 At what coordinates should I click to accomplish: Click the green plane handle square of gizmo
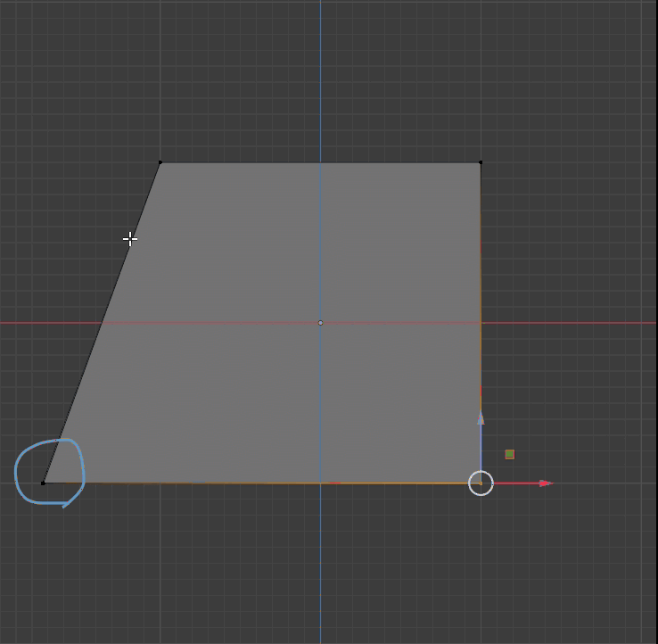(x=509, y=454)
